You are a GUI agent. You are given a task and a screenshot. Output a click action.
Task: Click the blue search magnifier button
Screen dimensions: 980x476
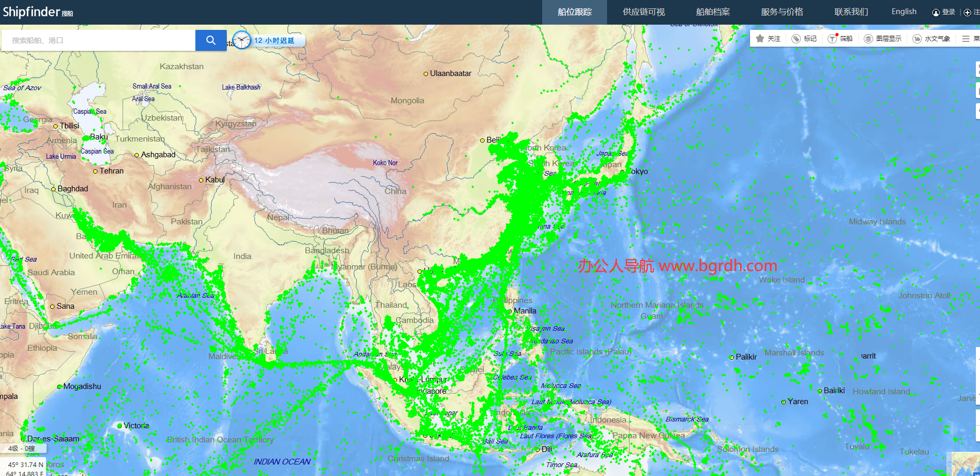[x=211, y=40]
